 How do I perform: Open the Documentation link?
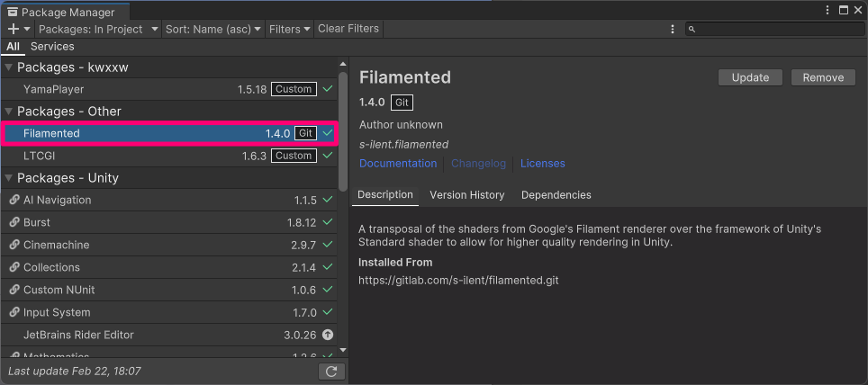point(398,163)
